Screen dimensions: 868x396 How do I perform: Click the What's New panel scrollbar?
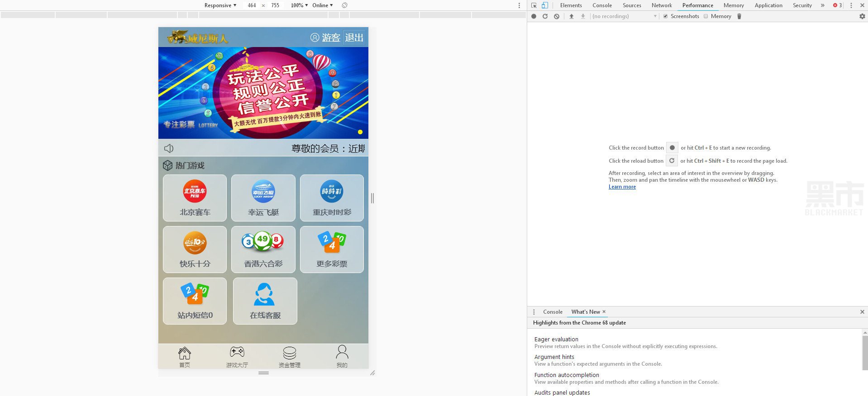tap(865, 353)
